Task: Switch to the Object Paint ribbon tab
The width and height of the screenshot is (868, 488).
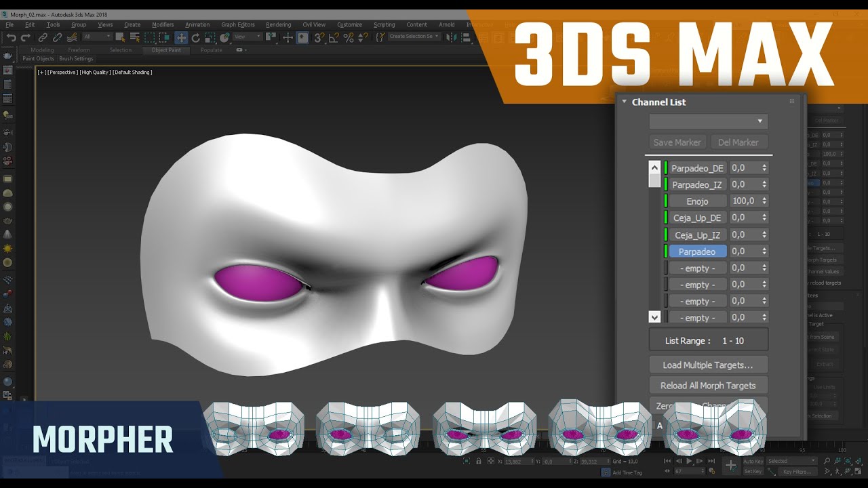Action: pyautogui.click(x=166, y=50)
